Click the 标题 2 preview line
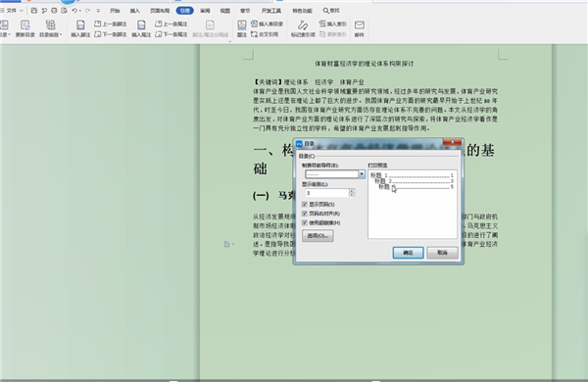 [414, 181]
